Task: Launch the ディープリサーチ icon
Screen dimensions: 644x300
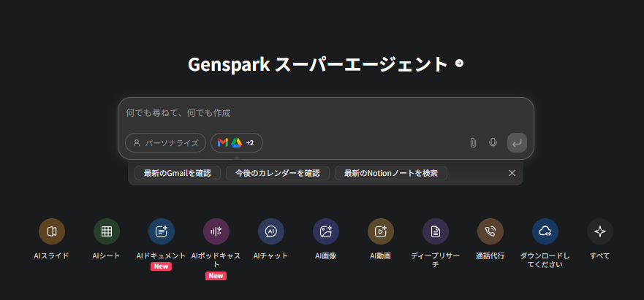Action: [x=436, y=231]
